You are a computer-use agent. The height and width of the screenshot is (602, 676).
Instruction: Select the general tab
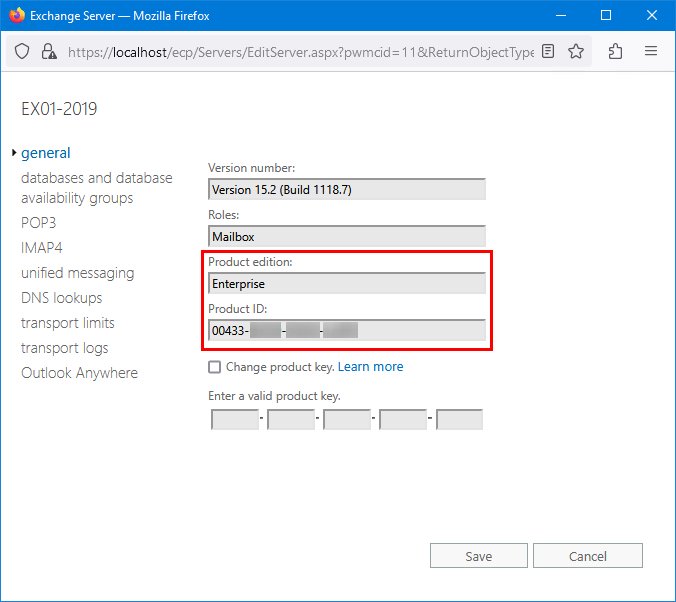[x=46, y=153]
